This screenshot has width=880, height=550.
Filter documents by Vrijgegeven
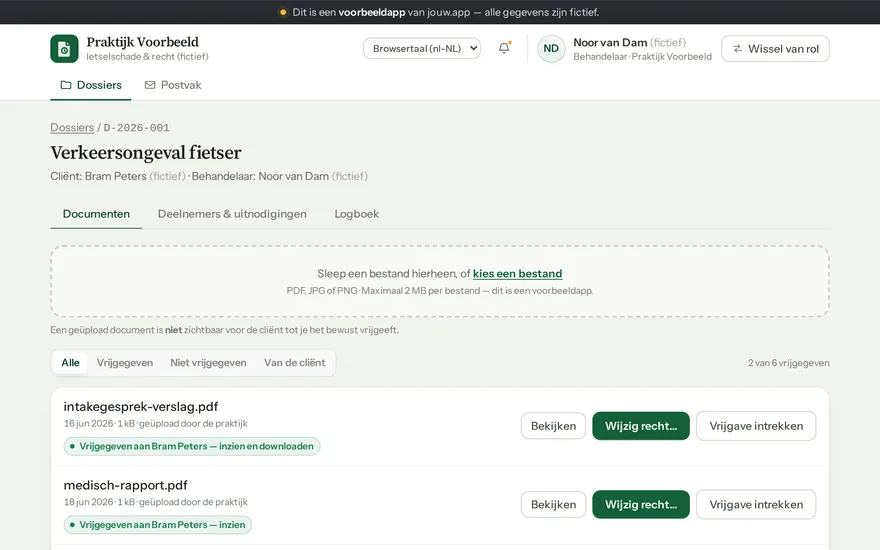point(125,363)
